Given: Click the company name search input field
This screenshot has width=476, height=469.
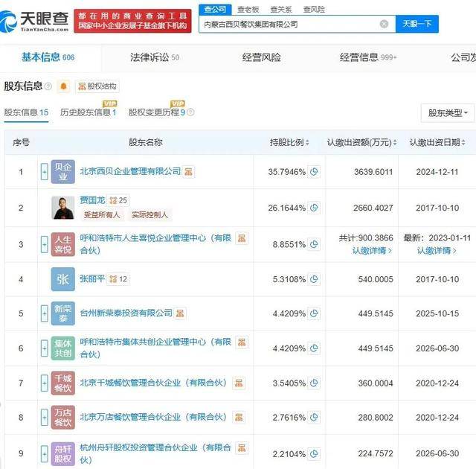Looking at the screenshot, I should (290, 25).
